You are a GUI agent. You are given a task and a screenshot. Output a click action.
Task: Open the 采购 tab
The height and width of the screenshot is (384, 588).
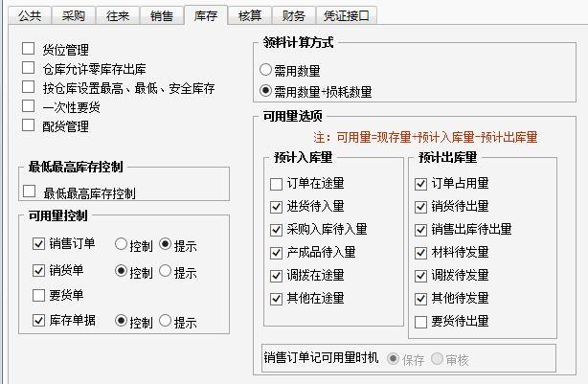pos(74,15)
